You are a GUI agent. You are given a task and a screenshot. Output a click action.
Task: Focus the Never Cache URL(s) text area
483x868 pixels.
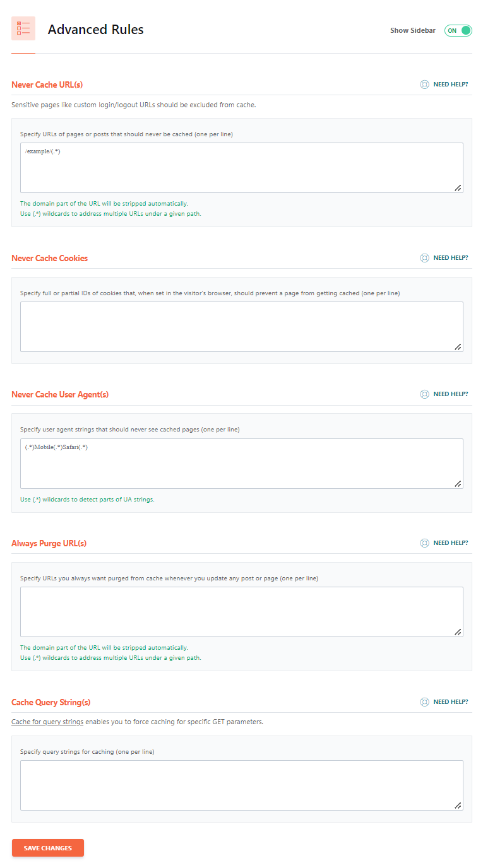coord(242,168)
